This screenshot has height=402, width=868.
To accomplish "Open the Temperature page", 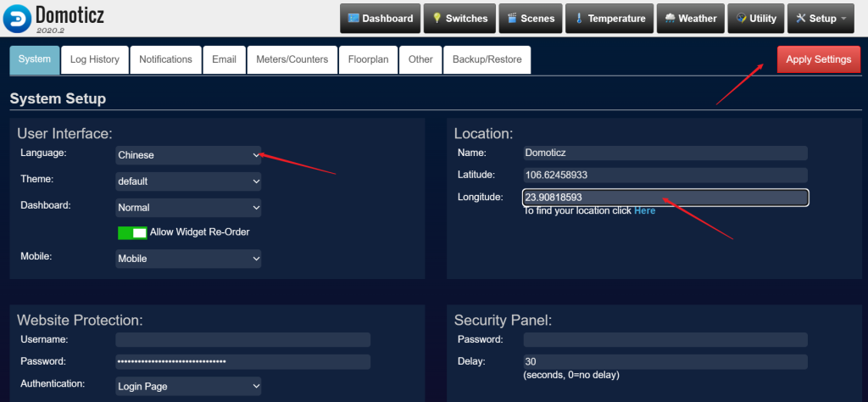I will click(x=609, y=19).
